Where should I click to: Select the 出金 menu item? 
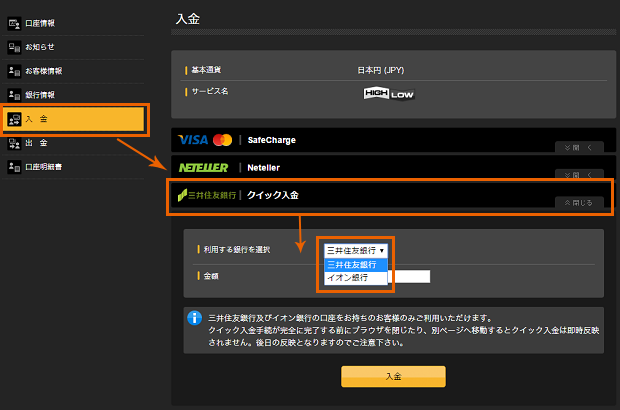click(36, 143)
